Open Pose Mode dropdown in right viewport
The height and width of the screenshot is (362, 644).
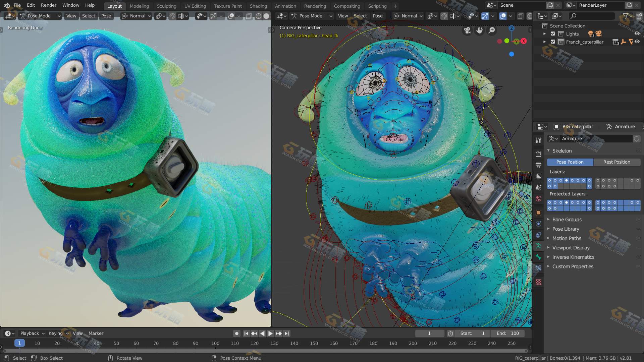pos(312,16)
